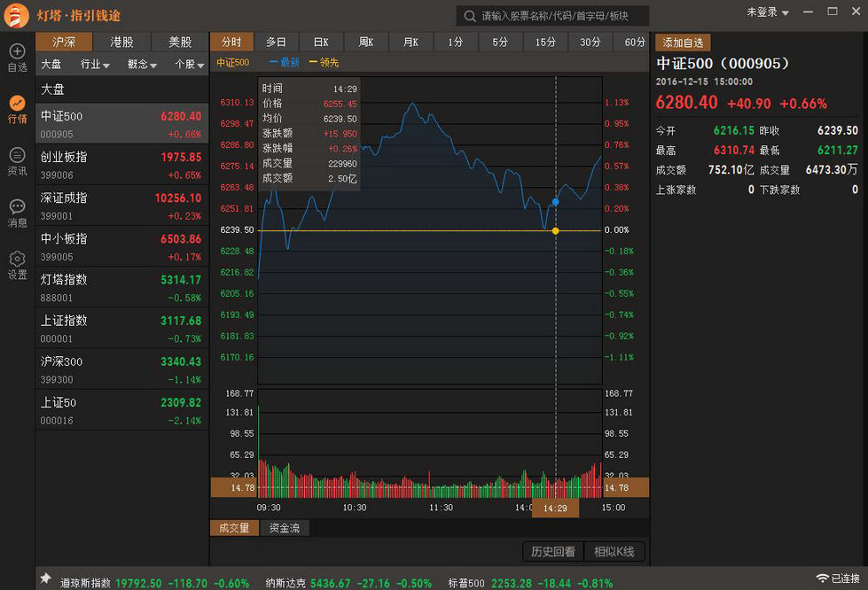Toggle the 最新 line legend
The height and width of the screenshot is (590, 868).
(285, 63)
